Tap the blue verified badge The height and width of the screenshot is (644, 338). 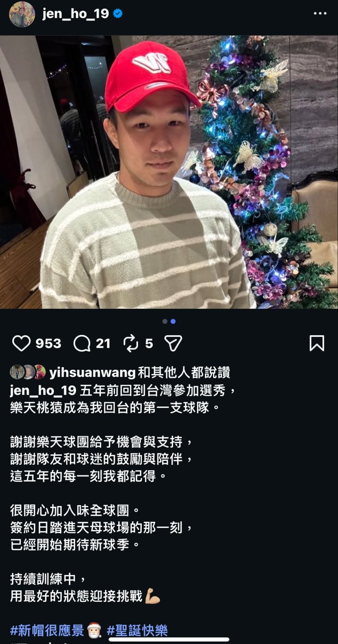(x=118, y=14)
